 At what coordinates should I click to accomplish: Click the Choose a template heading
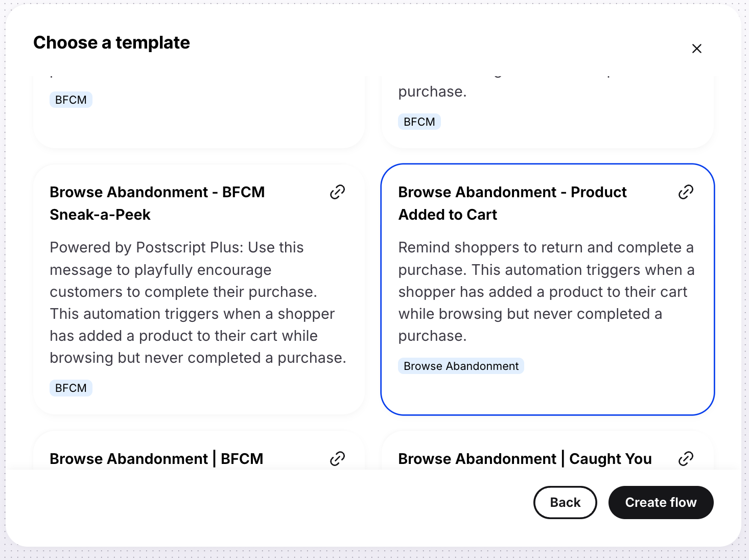click(x=111, y=42)
